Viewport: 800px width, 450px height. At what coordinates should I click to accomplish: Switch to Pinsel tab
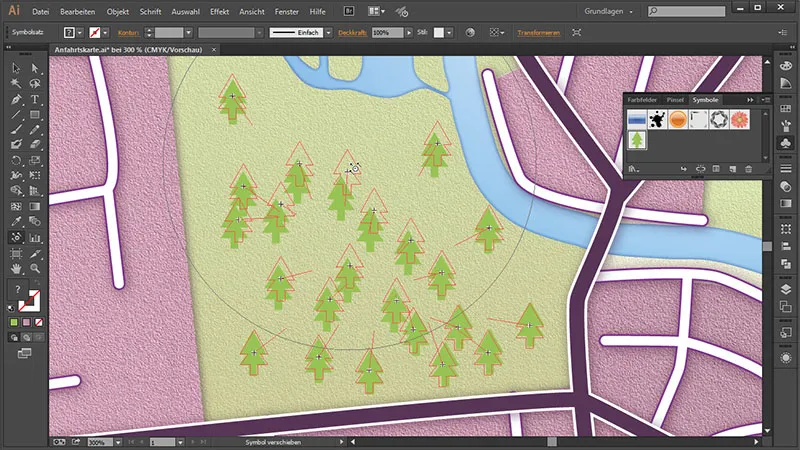(x=674, y=100)
